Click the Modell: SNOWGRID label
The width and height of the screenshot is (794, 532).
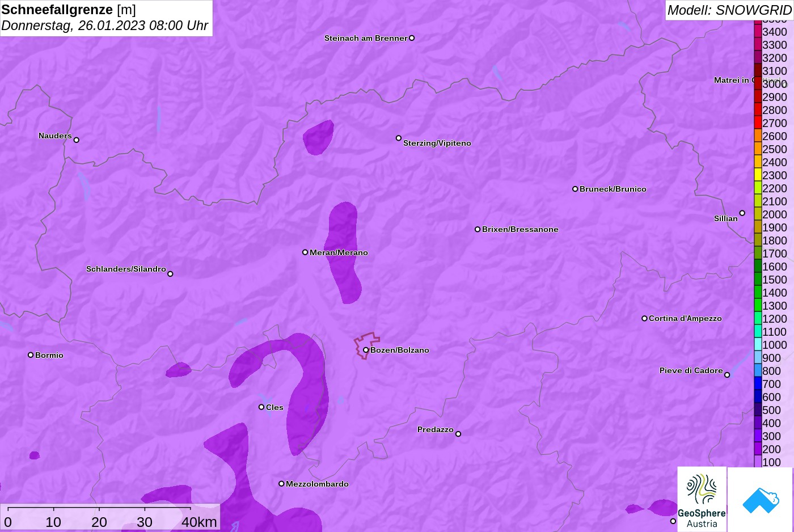pyautogui.click(x=729, y=10)
